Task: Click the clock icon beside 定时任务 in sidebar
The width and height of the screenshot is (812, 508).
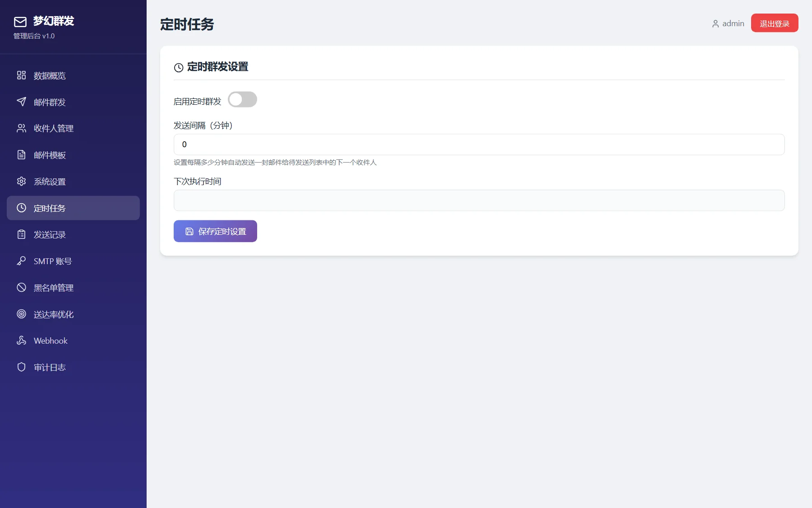Action: click(21, 208)
